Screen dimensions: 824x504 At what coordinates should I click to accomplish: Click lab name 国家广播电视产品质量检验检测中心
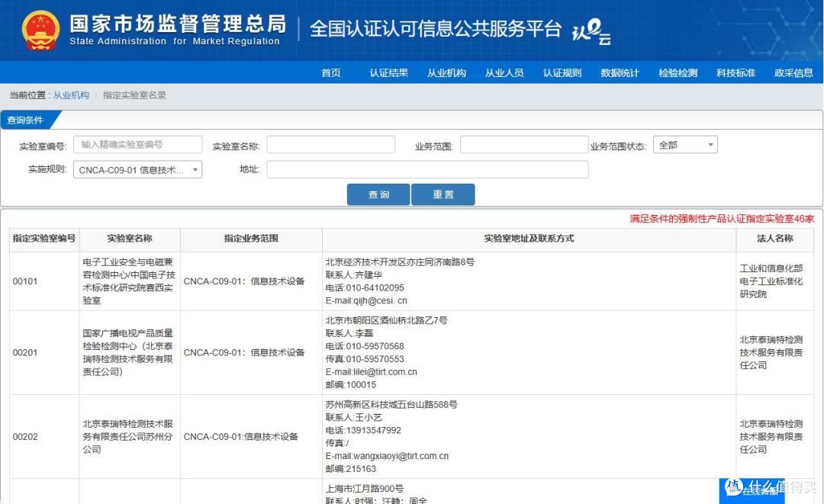128,352
